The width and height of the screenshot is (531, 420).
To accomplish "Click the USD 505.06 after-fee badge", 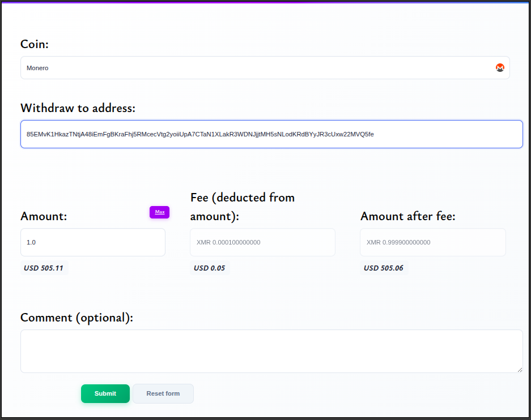I will click(x=384, y=268).
